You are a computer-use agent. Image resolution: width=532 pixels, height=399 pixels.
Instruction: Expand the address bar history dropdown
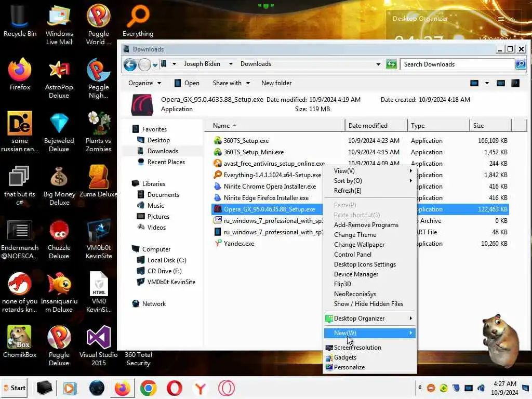pos(378,64)
